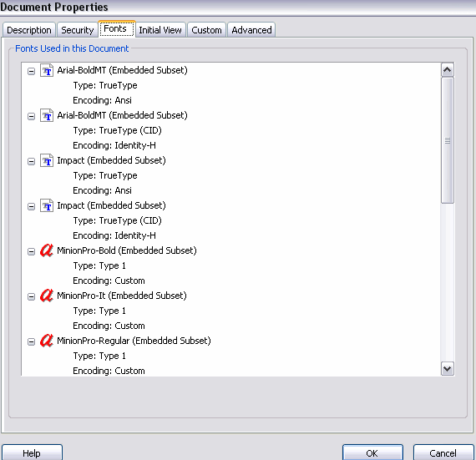Confirm with the OK button
The width and height of the screenshot is (476, 460).
(372, 452)
